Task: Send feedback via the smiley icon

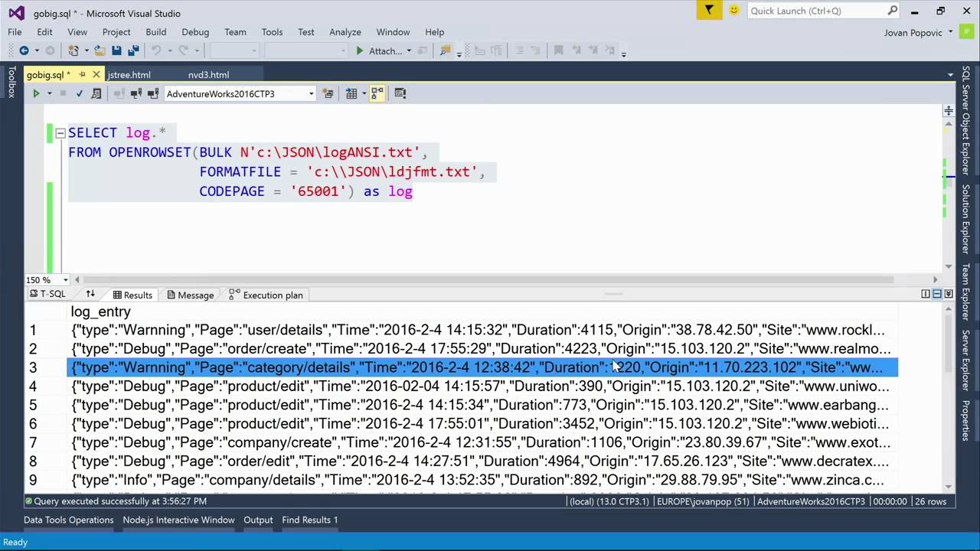Action: (x=734, y=10)
